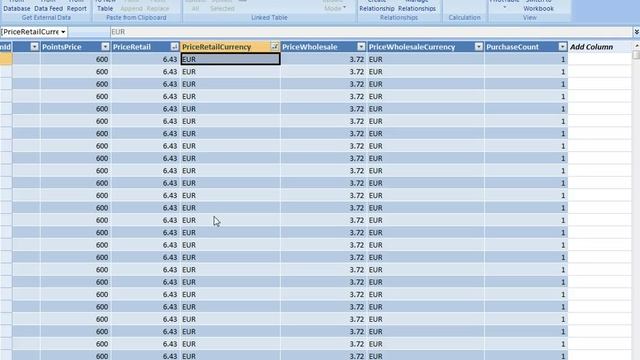640x360 pixels.
Task: Click the Paste Replace button
Action: (x=158, y=6)
